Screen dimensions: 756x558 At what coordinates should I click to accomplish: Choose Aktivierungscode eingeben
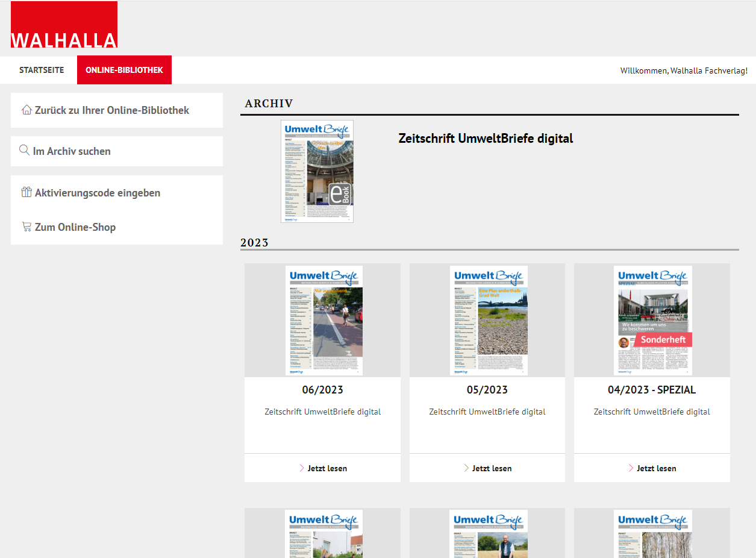(x=98, y=193)
